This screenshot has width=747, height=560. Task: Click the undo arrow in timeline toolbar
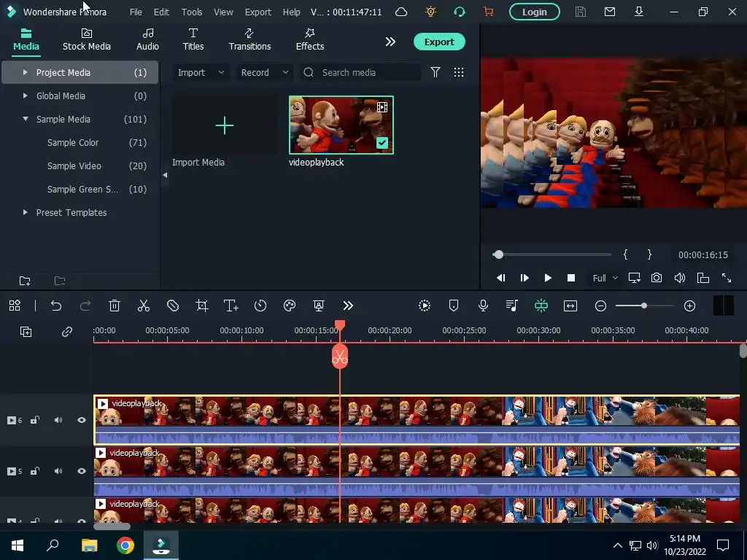click(56, 306)
